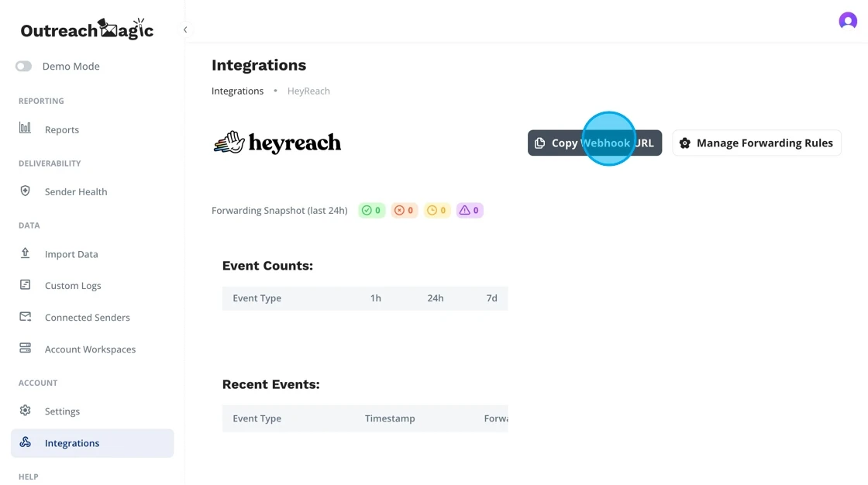The image size is (868, 485).
Task: Click the HeyReach hand logo
Action: coord(229,141)
